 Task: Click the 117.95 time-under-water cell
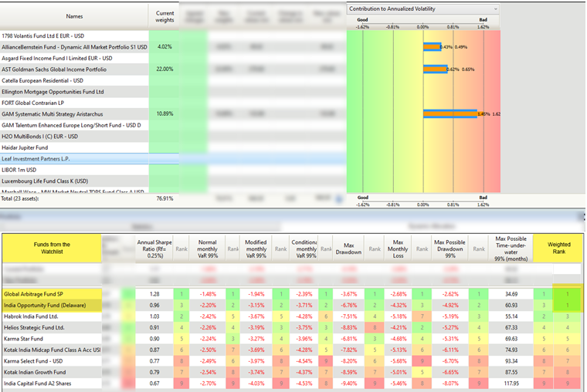[511, 384]
